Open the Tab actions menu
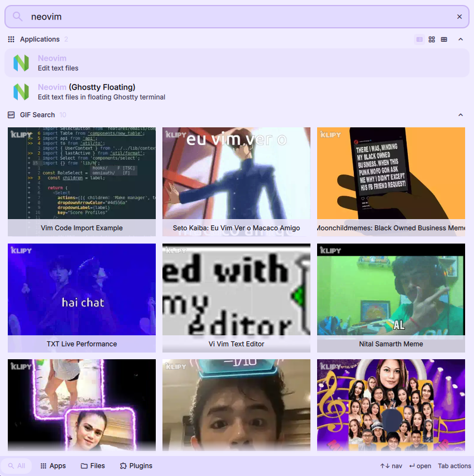Viewport: 474px width, 476px height. (454, 465)
